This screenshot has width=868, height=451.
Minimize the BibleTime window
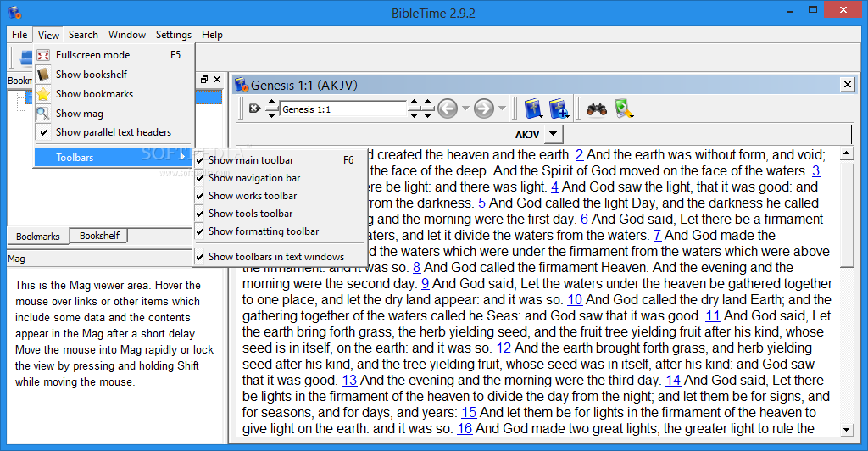(788, 10)
